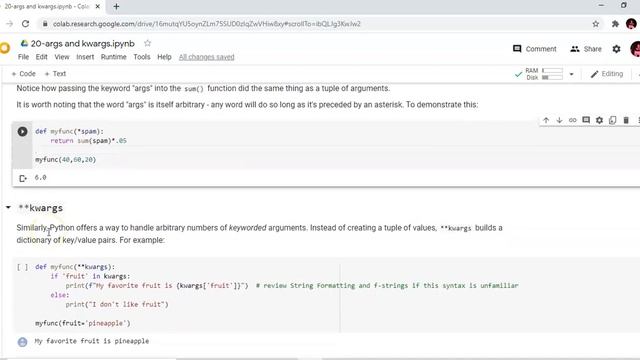The height and width of the screenshot is (360, 640).
Task: Open a new browser tab
Action: tap(116, 7)
